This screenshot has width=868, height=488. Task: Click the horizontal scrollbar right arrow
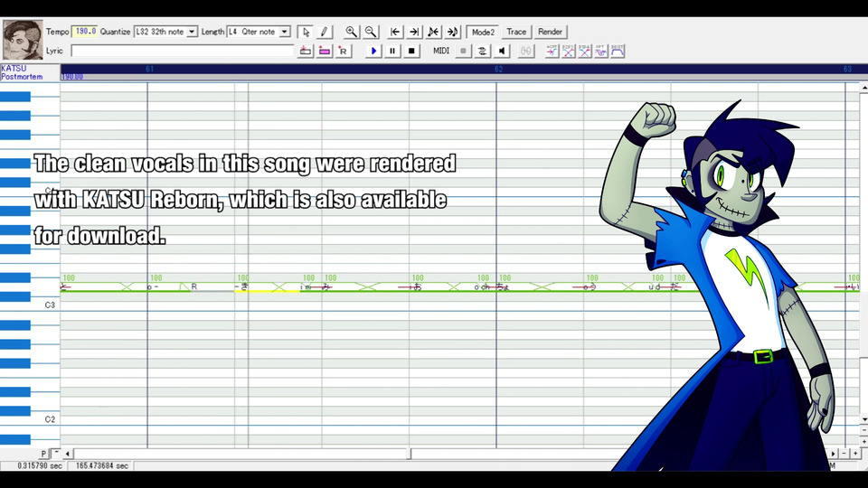coord(833,454)
